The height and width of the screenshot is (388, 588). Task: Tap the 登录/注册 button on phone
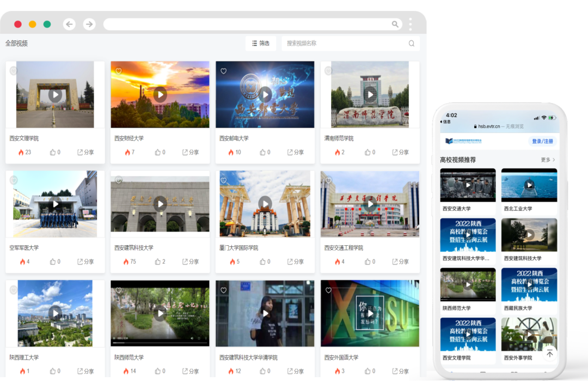542,141
